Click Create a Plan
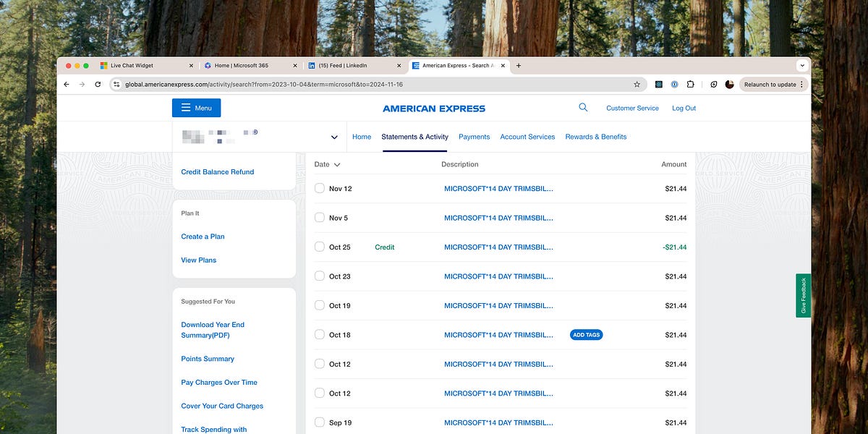Viewport: 868px width, 434px height. pos(203,237)
